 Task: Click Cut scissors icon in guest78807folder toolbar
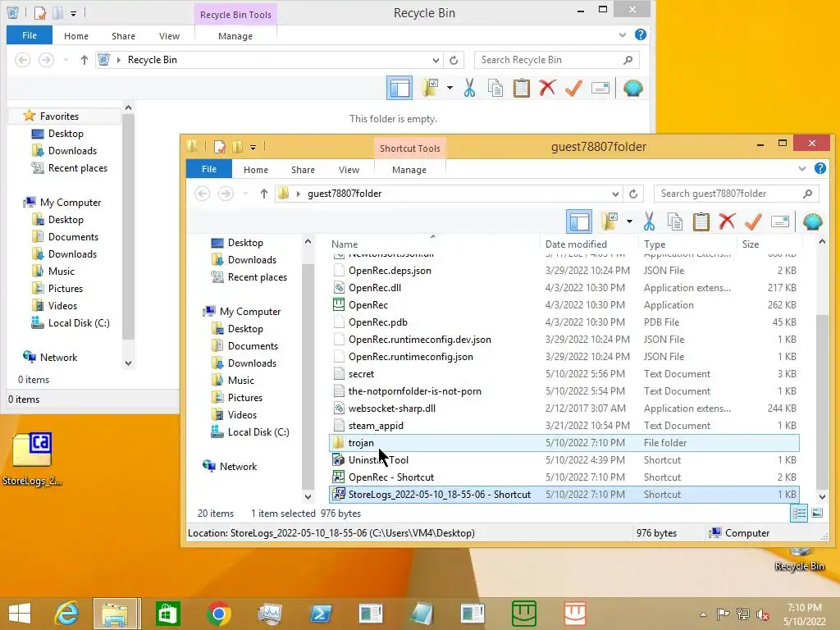[649, 221]
